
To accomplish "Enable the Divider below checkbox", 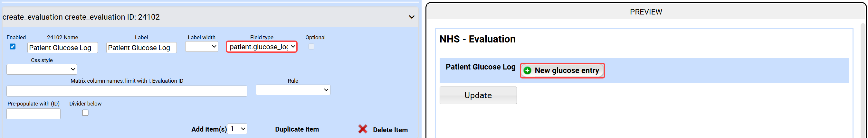I will click(x=85, y=113).
